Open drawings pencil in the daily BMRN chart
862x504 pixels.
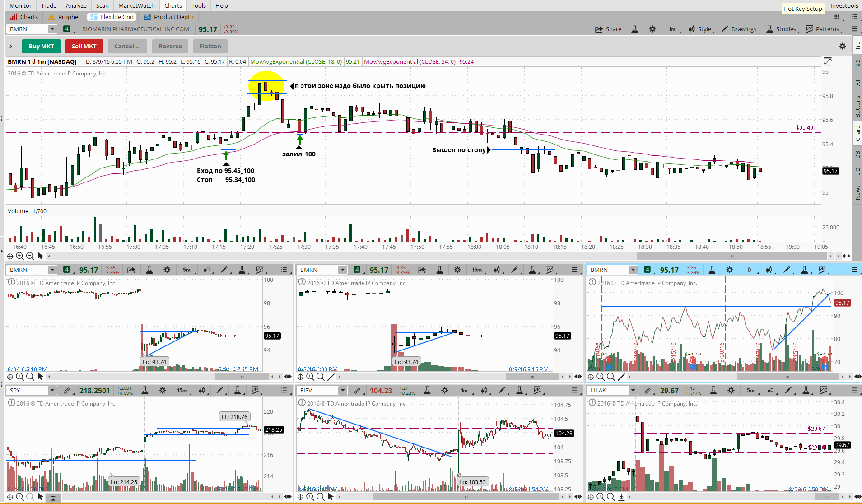[787, 270]
